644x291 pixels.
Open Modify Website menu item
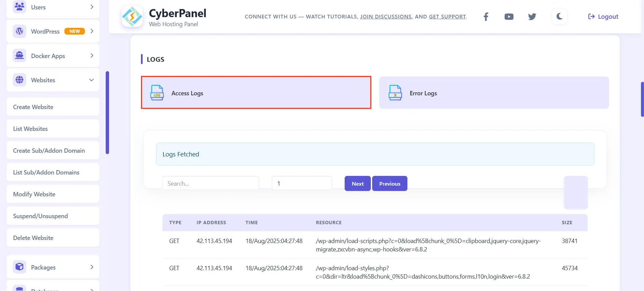53,194
